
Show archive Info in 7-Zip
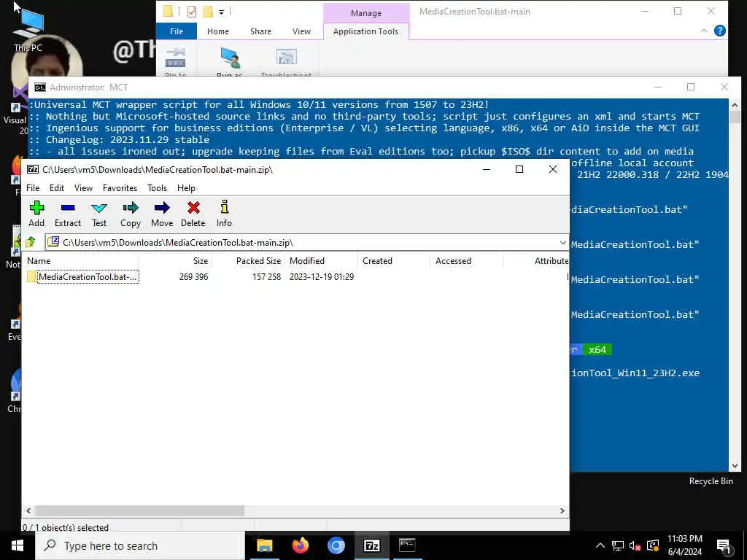[x=224, y=214]
